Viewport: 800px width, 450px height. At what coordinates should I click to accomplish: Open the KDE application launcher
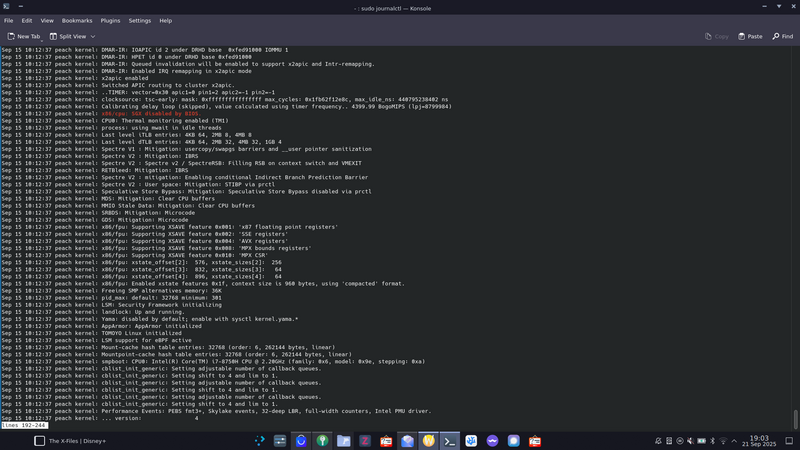coord(260,441)
